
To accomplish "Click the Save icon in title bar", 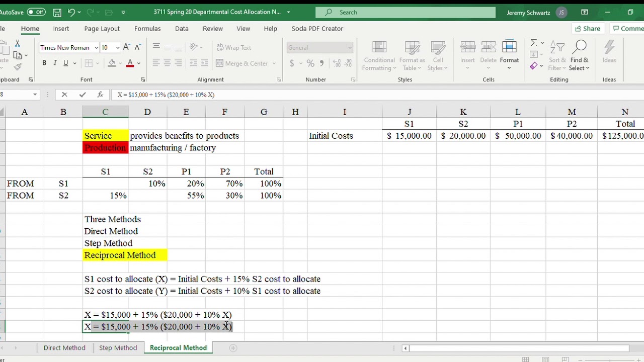I will [x=57, y=12].
